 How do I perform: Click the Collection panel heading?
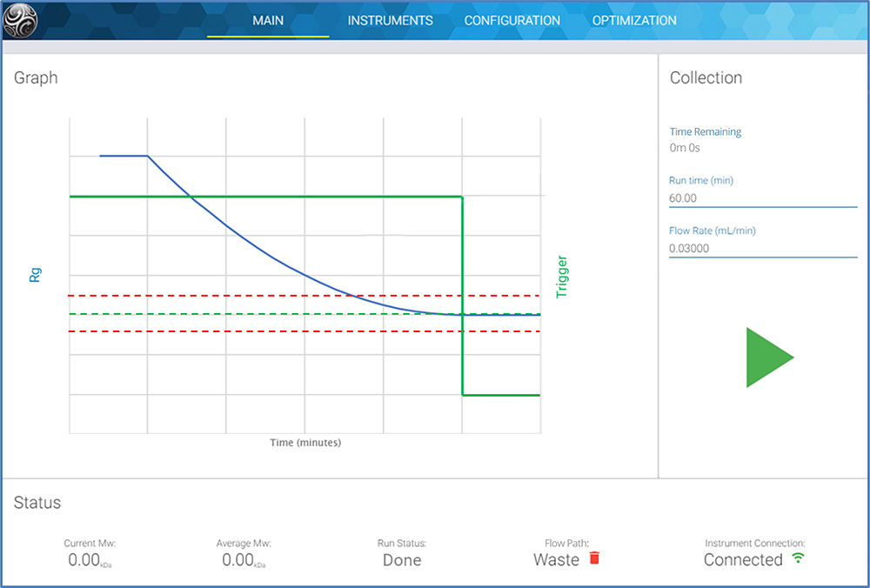point(706,77)
